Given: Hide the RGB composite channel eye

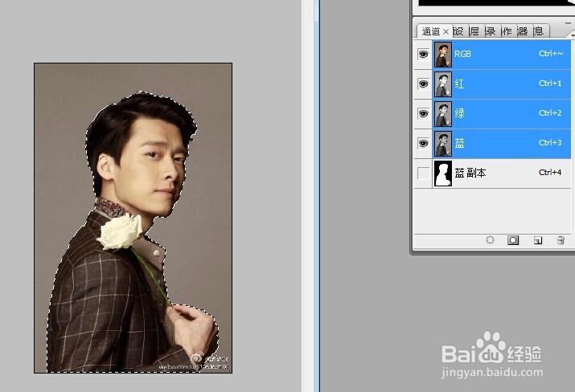Looking at the screenshot, I should pos(423,55).
